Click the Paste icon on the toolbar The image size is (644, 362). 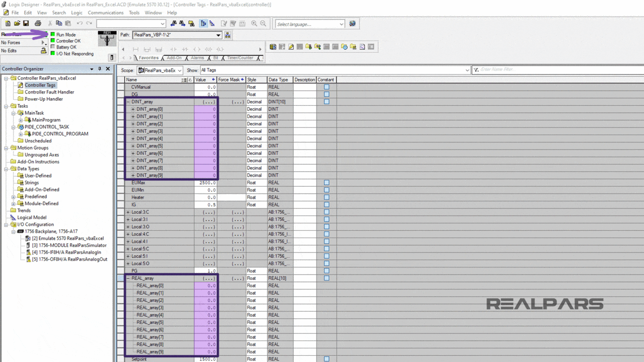(x=67, y=22)
